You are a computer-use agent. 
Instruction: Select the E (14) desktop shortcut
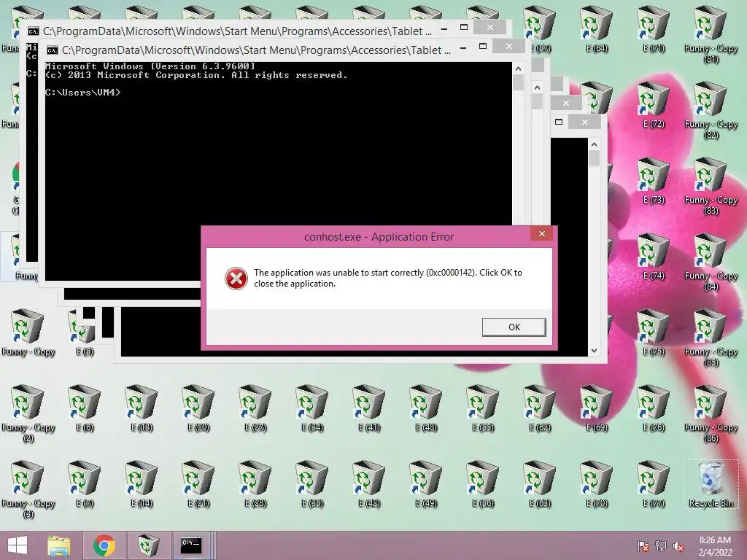pyautogui.click(x=142, y=484)
